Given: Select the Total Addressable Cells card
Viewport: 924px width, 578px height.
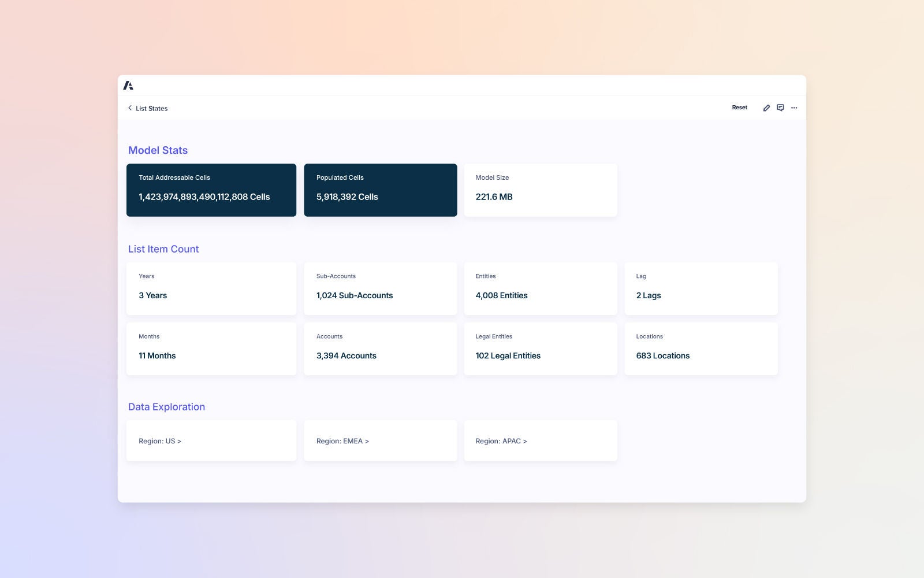Looking at the screenshot, I should click(x=211, y=190).
